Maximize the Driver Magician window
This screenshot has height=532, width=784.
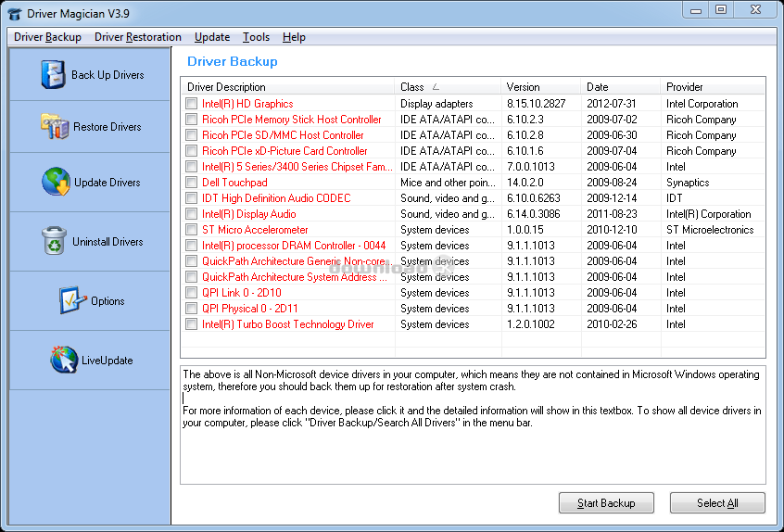point(720,9)
